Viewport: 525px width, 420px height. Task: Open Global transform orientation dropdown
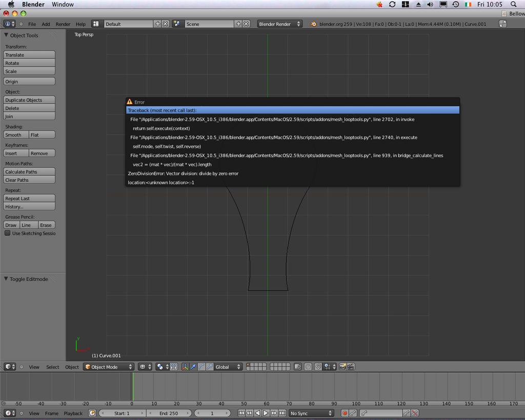[x=228, y=367]
